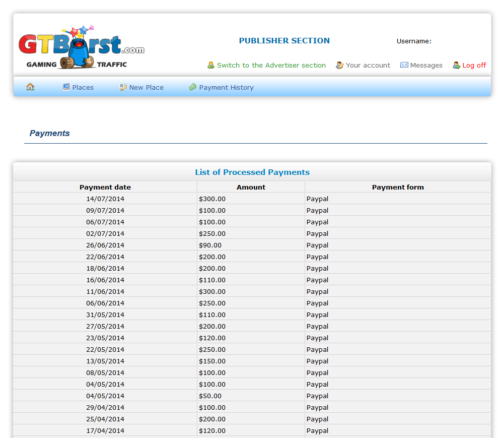
Task: Select the date 13/05/2014
Action: tap(105, 361)
